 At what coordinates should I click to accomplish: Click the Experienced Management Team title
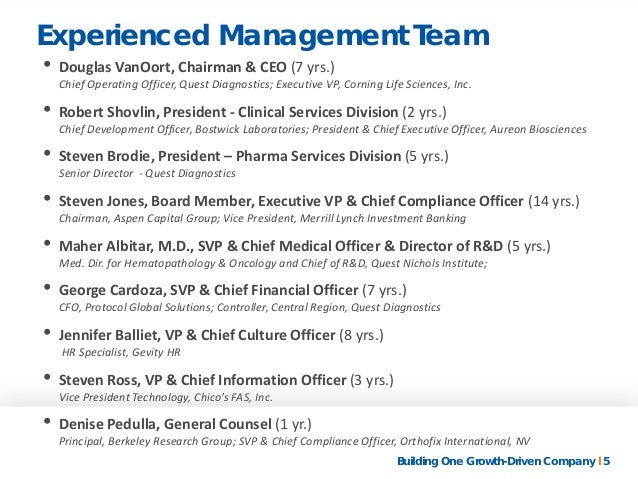coord(263,36)
